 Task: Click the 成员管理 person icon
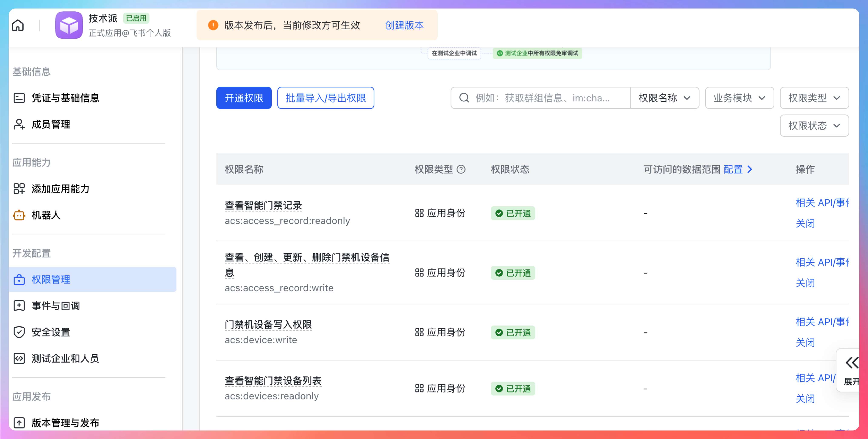19,124
